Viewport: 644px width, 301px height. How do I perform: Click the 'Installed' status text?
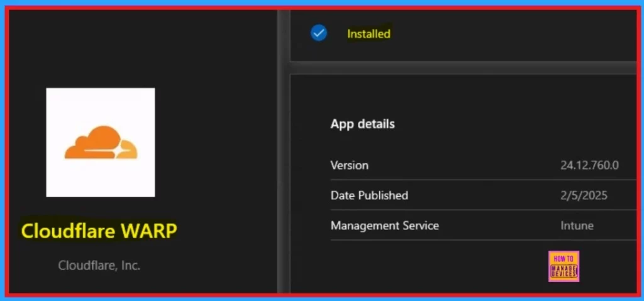(x=369, y=34)
